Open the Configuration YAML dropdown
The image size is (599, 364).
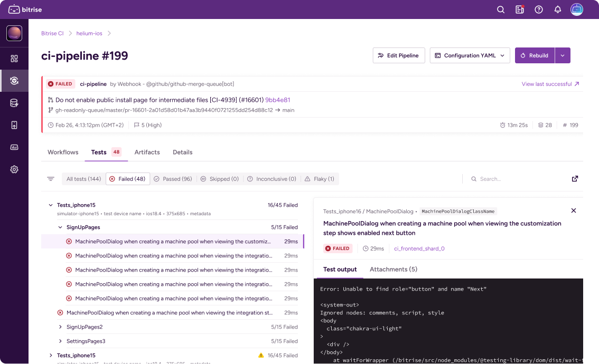(x=470, y=55)
